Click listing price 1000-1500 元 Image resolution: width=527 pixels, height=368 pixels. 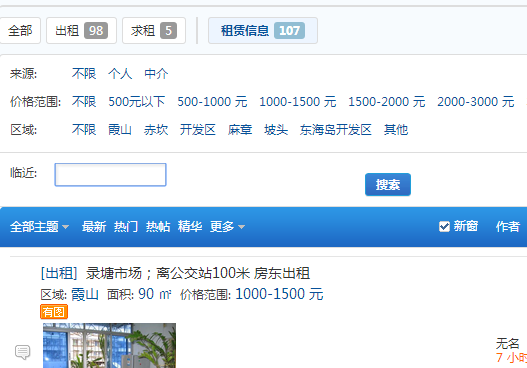(279, 294)
